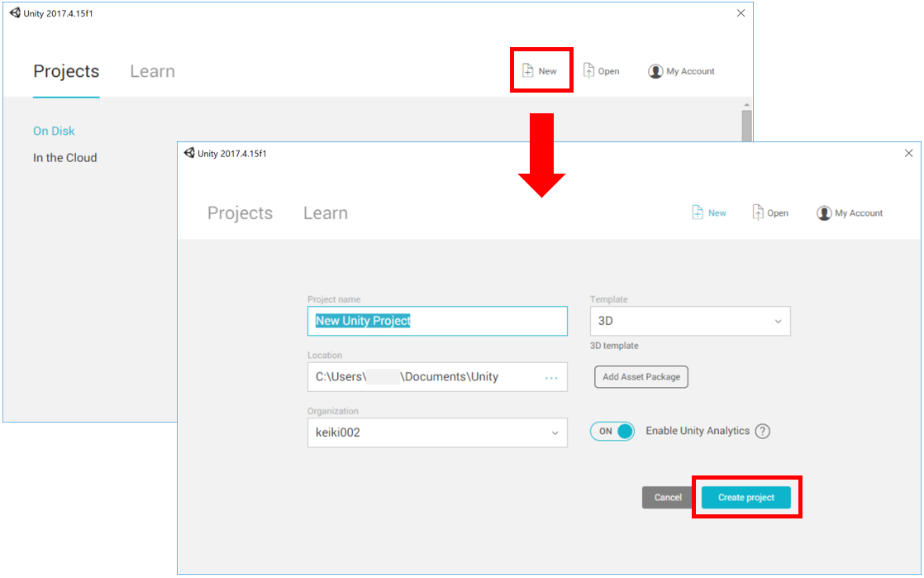This screenshot has height=578, width=924.
Task: Browse location with the three-dots icon
Action: click(x=551, y=377)
